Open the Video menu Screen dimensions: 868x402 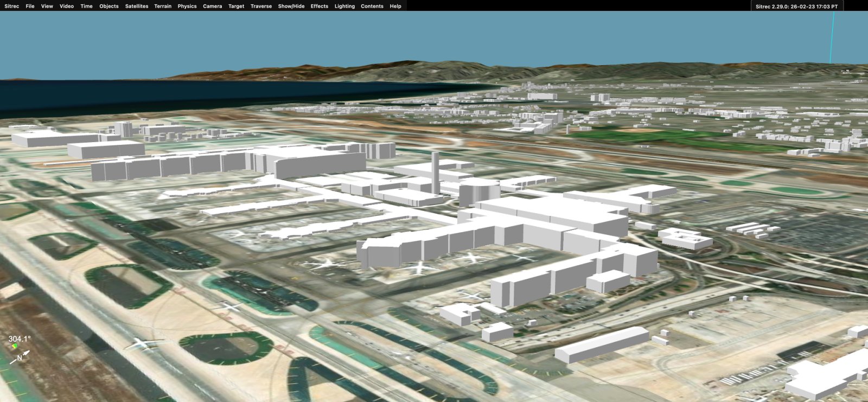(67, 6)
